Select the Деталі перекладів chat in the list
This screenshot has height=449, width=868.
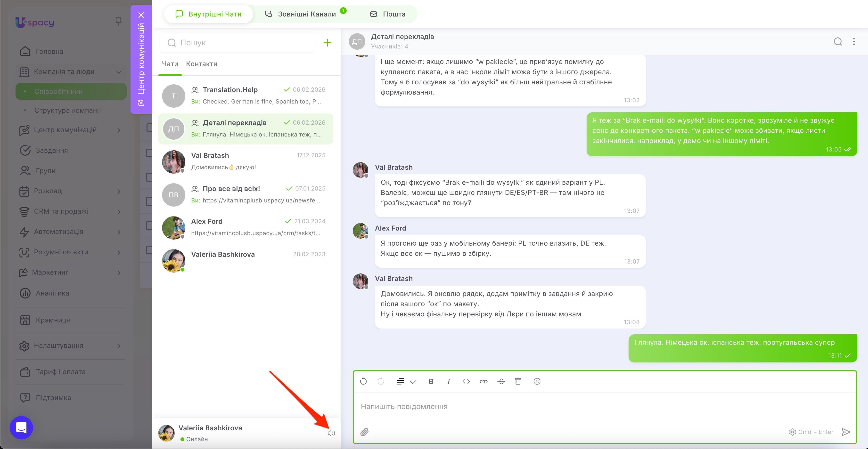pyautogui.click(x=246, y=129)
